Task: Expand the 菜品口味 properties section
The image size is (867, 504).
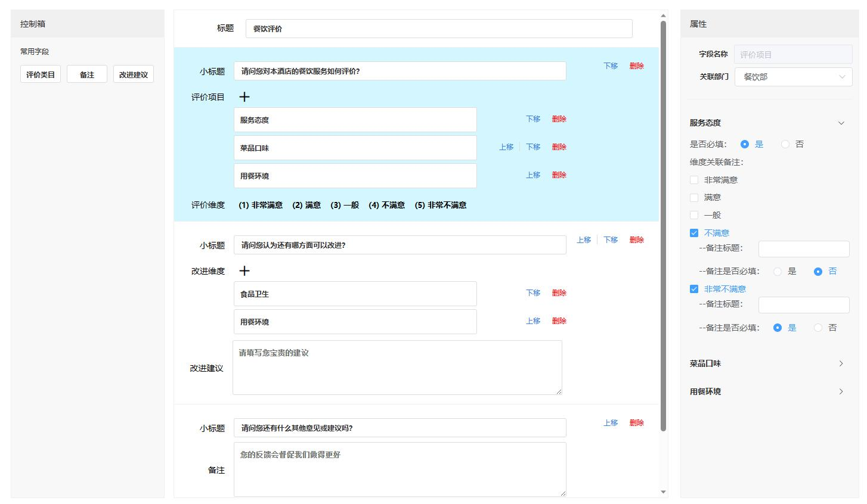Action: [841, 363]
